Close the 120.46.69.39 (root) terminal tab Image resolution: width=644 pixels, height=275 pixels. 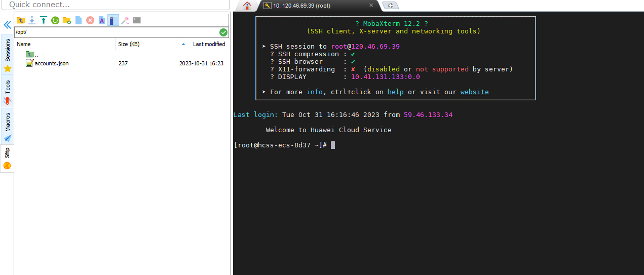tap(371, 6)
